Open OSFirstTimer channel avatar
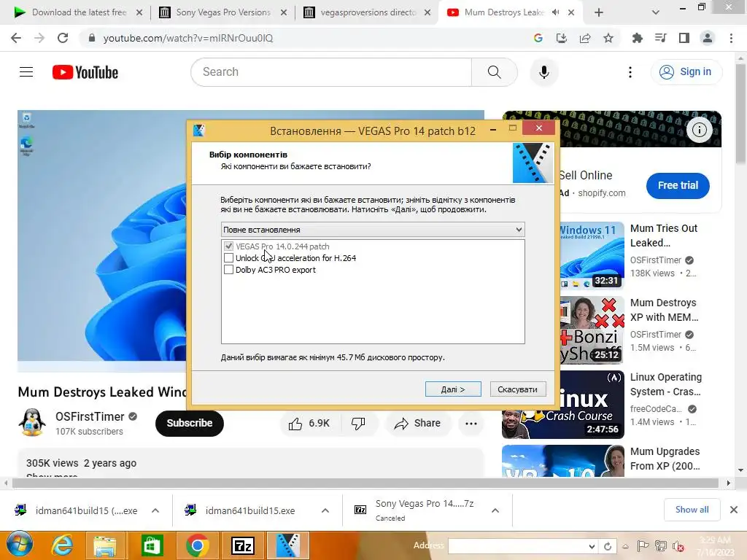Image resolution: width=747 pixels, height=560 pixels. tap(32, 422)
